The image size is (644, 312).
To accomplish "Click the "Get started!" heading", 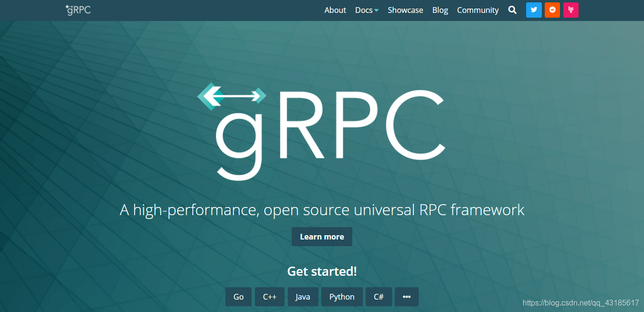I will [x=322, y=271].
